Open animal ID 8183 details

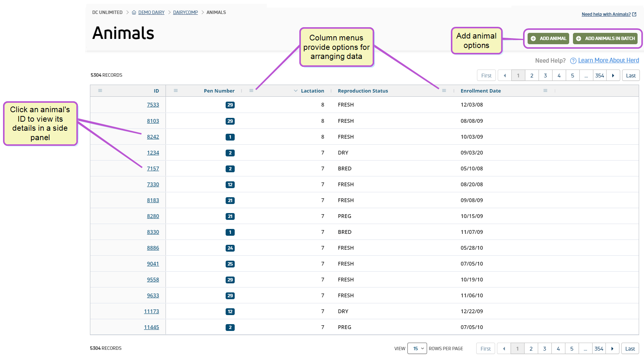(x=153, y=201)
